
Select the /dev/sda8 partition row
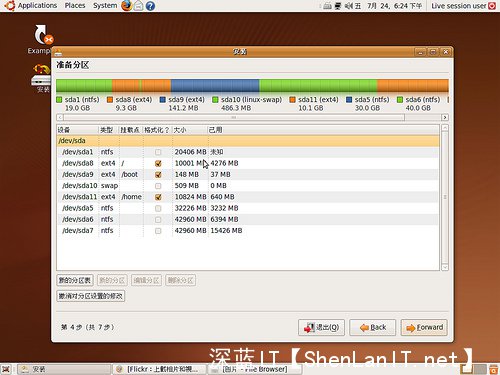tap(248, 163)
